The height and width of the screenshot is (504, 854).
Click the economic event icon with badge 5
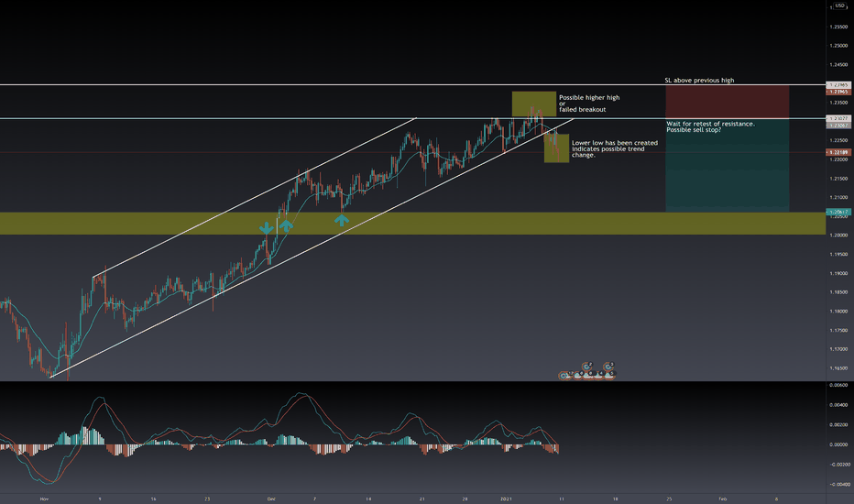click(x=609, y=376)
